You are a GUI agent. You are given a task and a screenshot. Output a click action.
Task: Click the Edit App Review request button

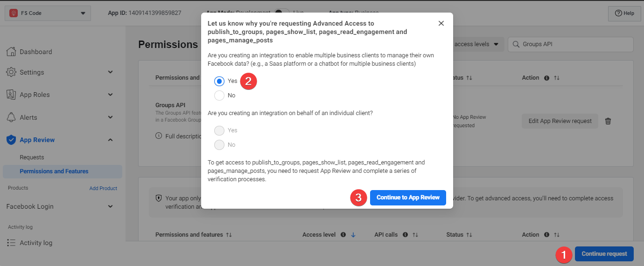pos(560,121)
